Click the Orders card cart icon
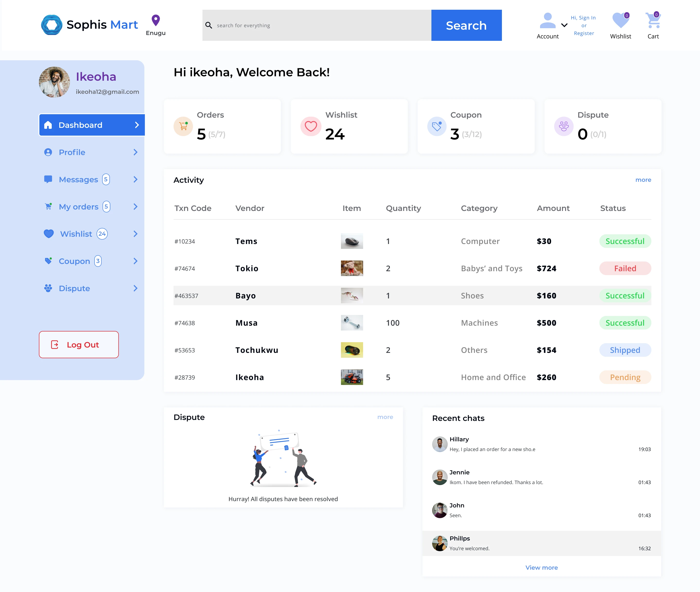The image size is (700, 592). [x=183, y=127]
